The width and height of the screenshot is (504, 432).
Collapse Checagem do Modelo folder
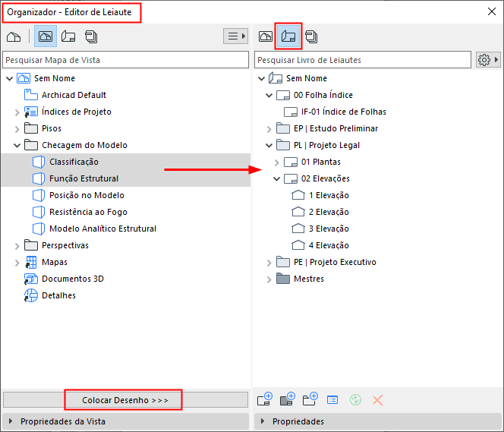[x=17, y=145]
